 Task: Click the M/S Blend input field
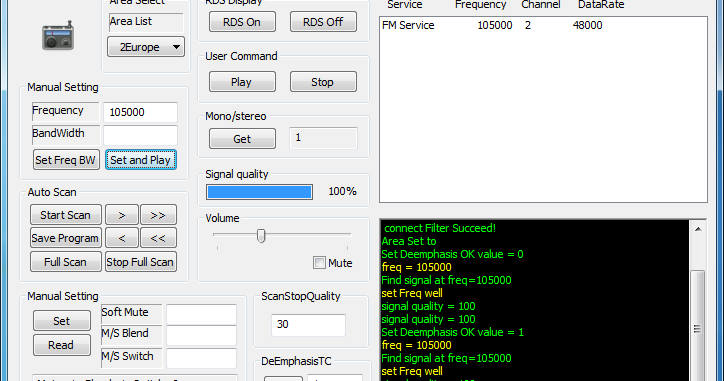tap(201, 336)
